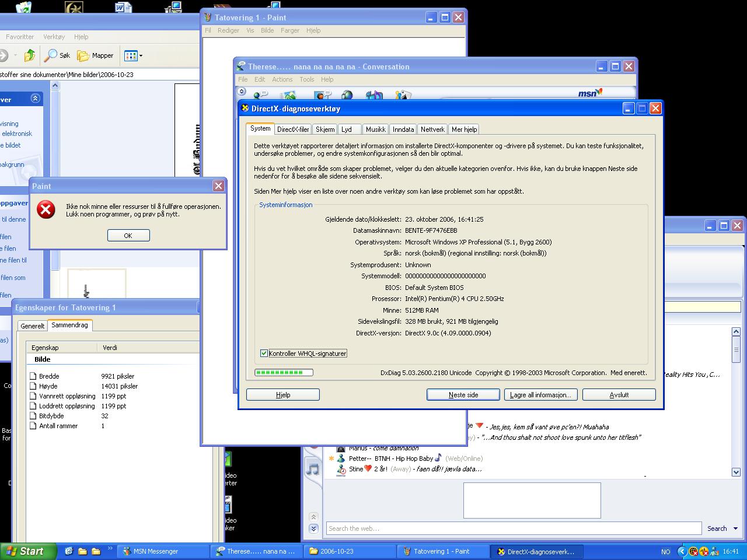The width and height of the screenshot is (747, 560).
Task: Open the Word document icon on desktop
Action: coord(123,7)
